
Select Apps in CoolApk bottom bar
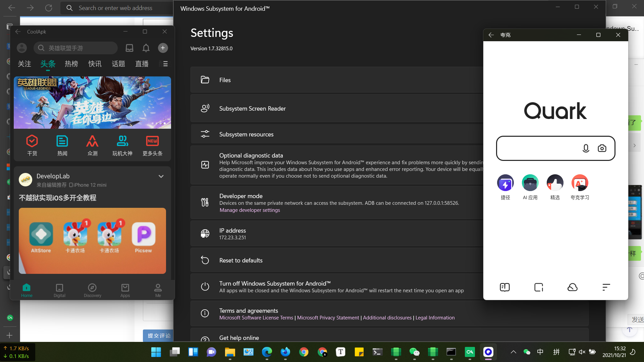click(125, 290)
